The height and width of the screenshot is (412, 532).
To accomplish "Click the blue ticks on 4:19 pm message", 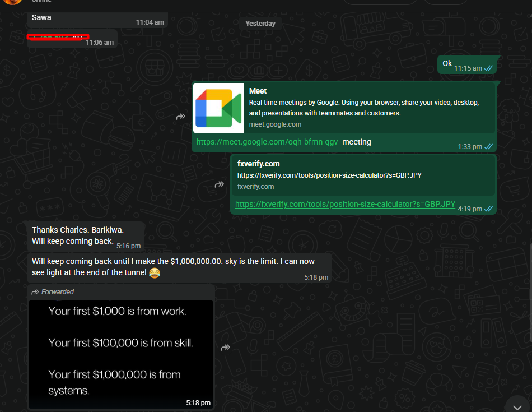I will pos(488,209).
